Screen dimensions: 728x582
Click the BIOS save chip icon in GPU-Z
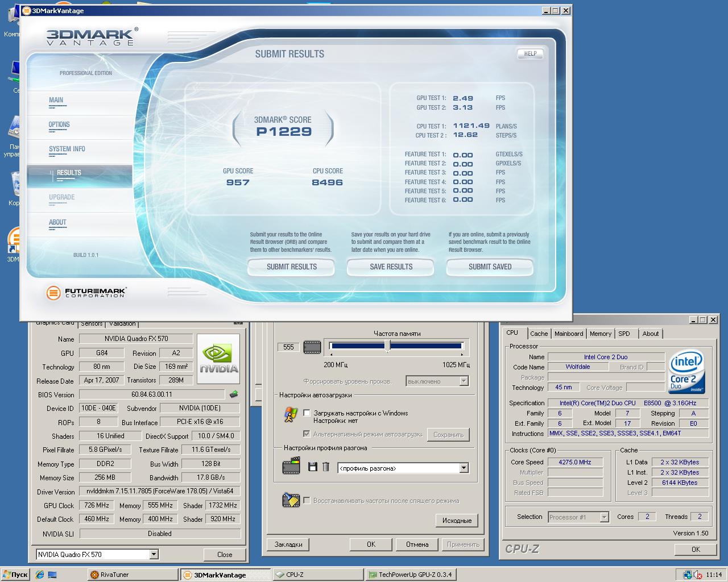click(x=233, y=394)
